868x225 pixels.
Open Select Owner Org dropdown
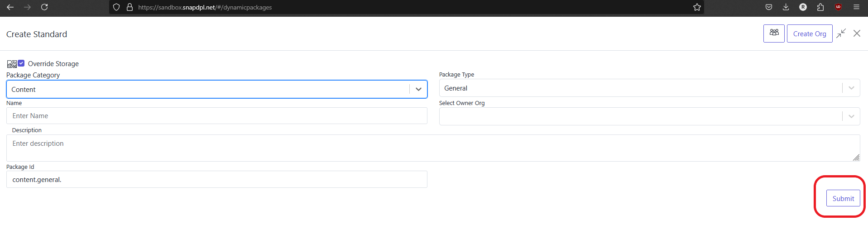[x=650, y=116]
